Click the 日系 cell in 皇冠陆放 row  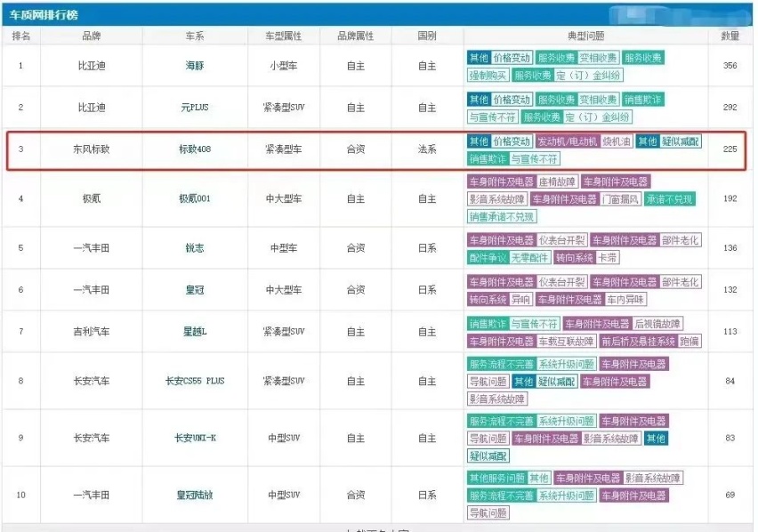[427, 495]
